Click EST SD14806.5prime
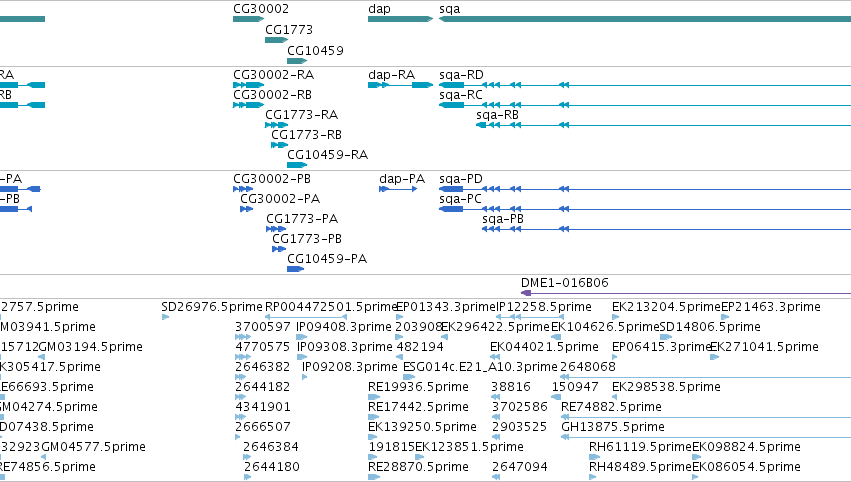Image resolution: width=851 pixels, height=482 pixels. 666,337
